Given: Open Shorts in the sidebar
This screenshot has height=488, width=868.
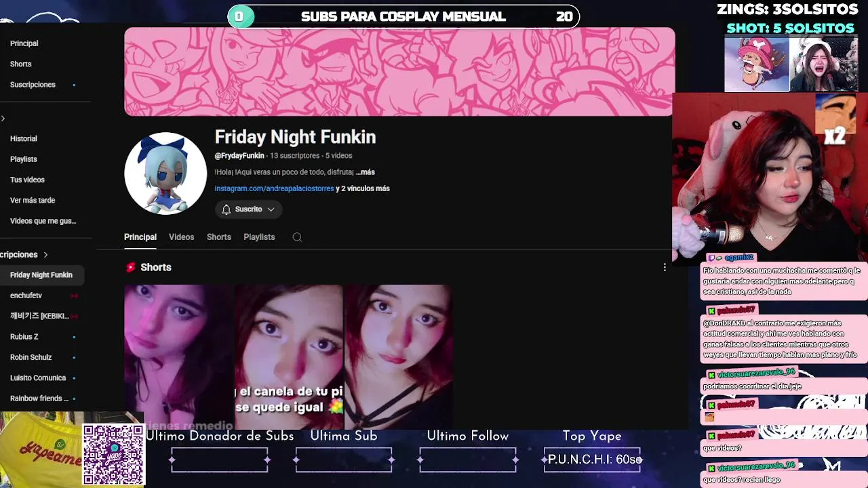Looking at the screenshot, I should (x=21, y=64).
